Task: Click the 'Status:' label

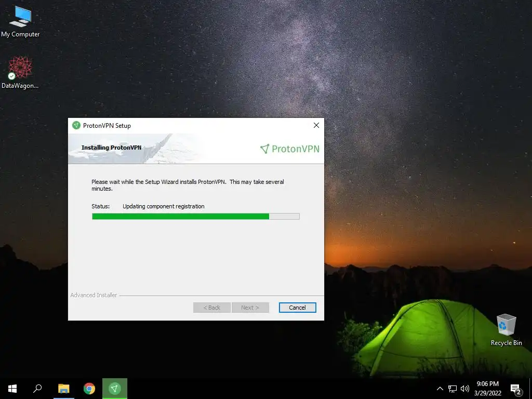Action: click(100, 206)
